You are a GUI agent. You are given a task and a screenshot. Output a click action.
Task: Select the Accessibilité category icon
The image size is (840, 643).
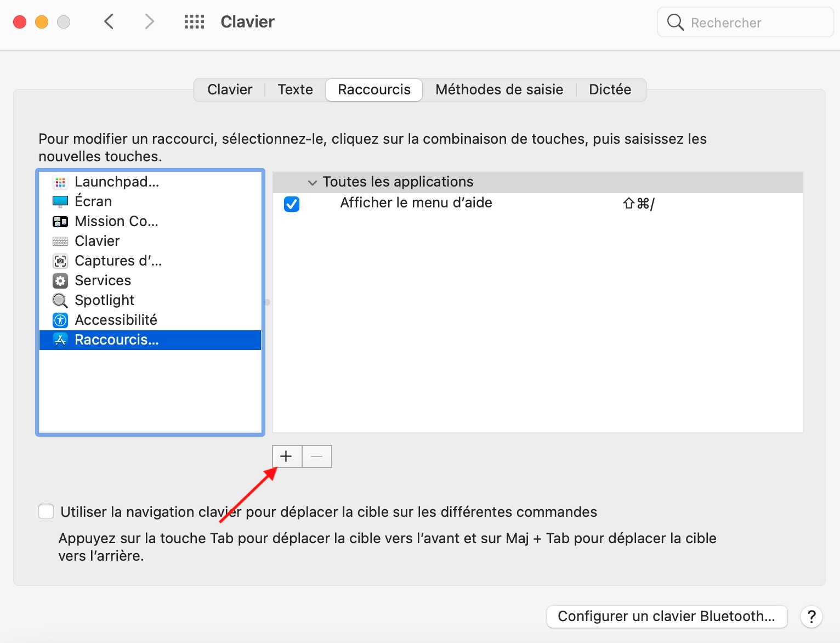[60, 320]
